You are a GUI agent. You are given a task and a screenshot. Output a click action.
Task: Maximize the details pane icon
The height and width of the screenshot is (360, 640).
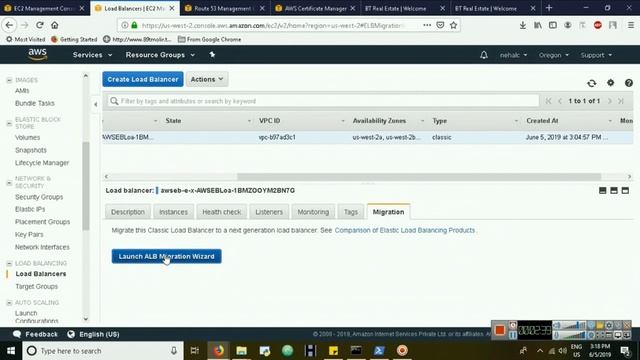(x=625, y=191)
